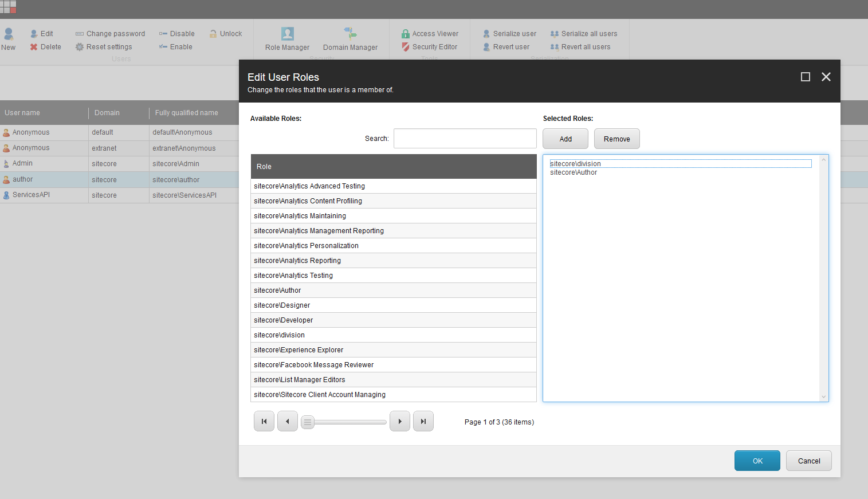This screenshot has height=499, width=868.
Task: Select the author user row
Action: click(x=119, y=179)
